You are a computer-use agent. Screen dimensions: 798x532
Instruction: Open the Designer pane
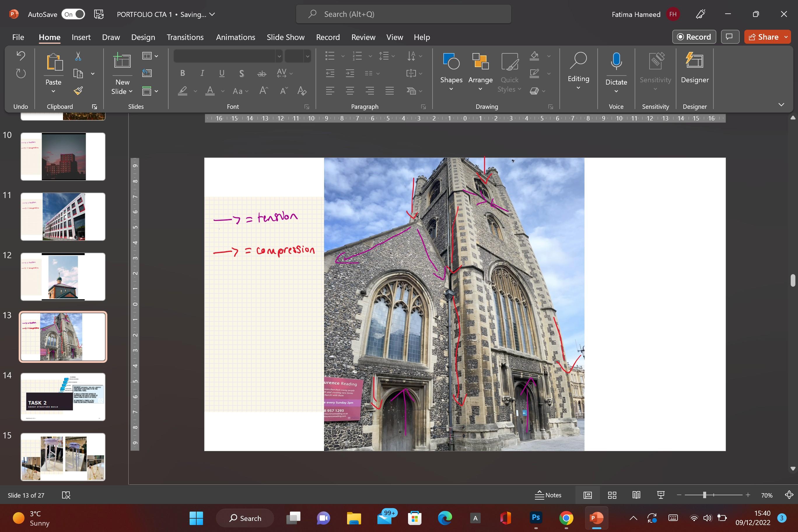click(x=694, y=67)
